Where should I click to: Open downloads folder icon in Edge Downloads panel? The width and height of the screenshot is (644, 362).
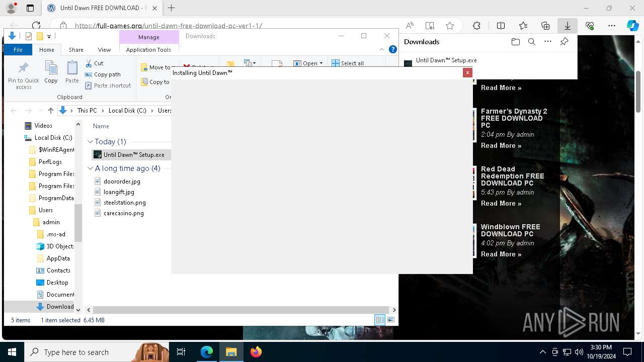(515, 42)
